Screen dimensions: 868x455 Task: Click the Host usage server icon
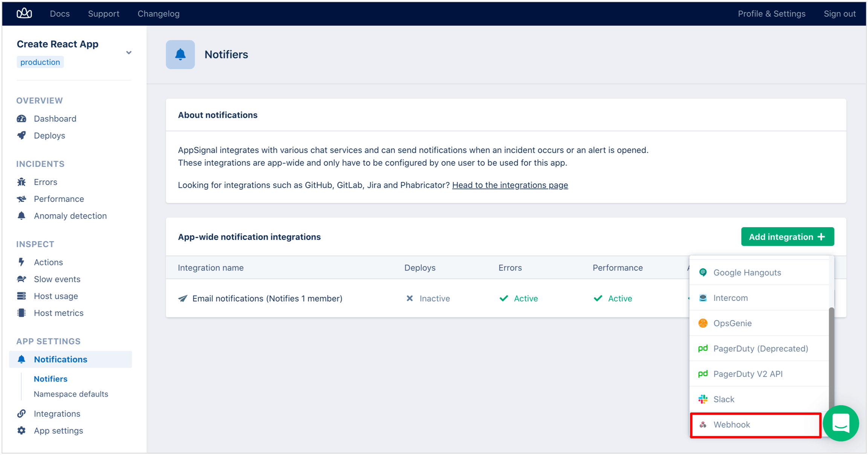(x=21, y=296)
